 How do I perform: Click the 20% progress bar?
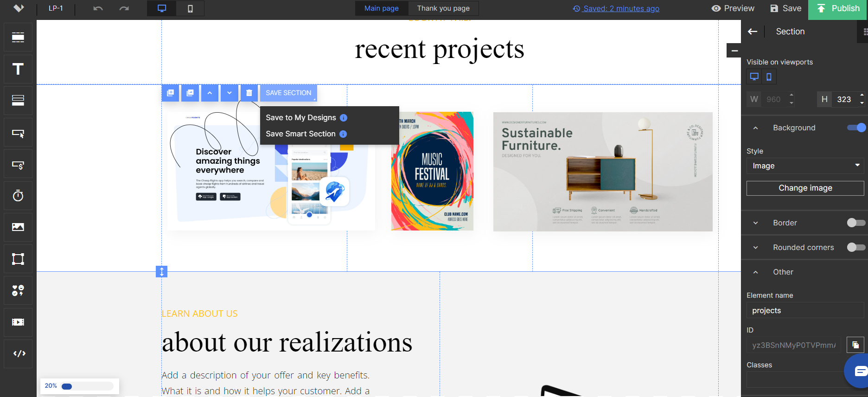click(x=87, y=386)
